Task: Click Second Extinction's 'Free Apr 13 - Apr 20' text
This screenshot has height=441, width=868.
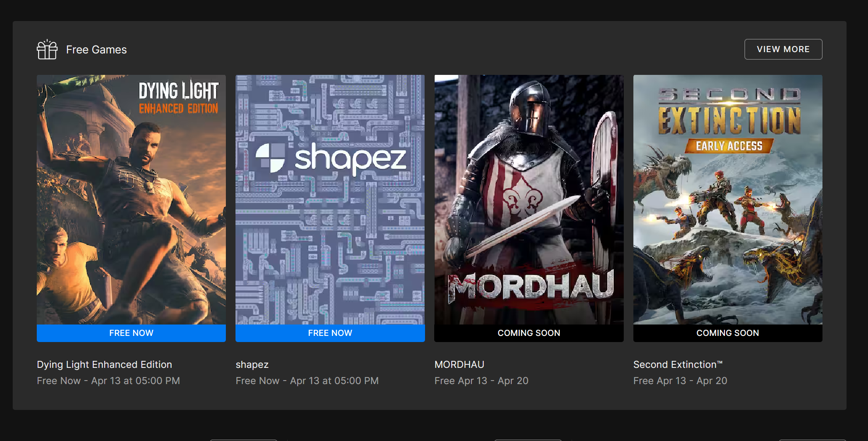Action: [x=680, y=381]
